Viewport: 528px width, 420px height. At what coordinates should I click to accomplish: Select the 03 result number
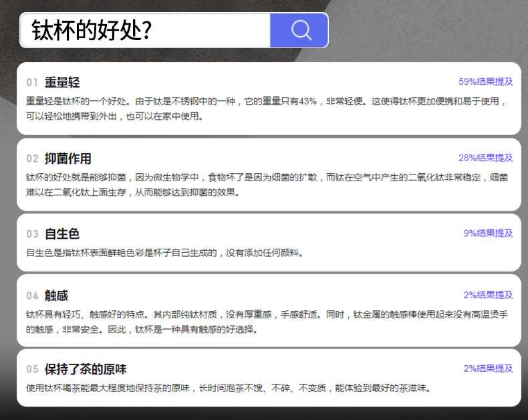[x=32, y=234]
